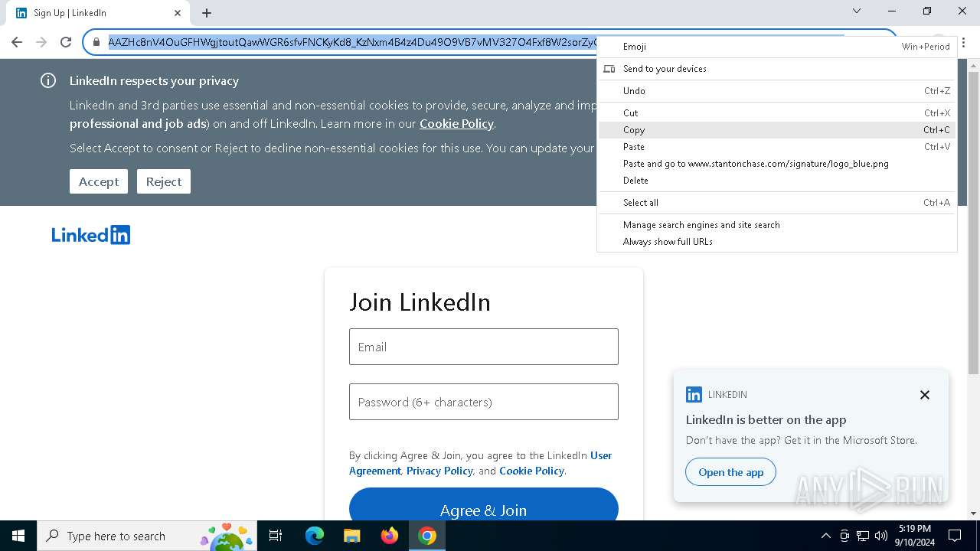This screenshot has height=551, width=980.
Task: Click the selected URL in the address bar
Action: (x=352, y=42)
